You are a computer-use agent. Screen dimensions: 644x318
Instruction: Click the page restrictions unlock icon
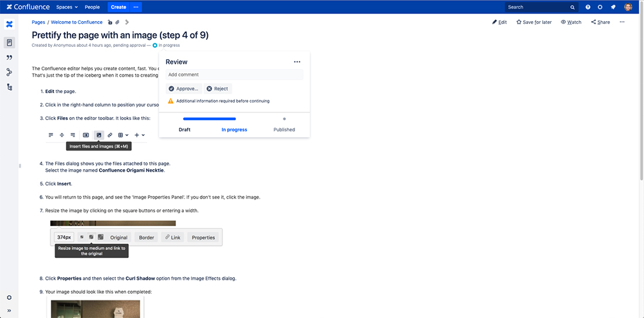click(109, 22)
